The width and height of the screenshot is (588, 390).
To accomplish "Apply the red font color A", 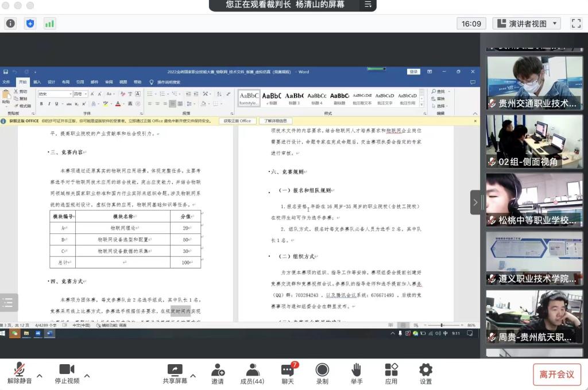I will click(x=118, y=104).
